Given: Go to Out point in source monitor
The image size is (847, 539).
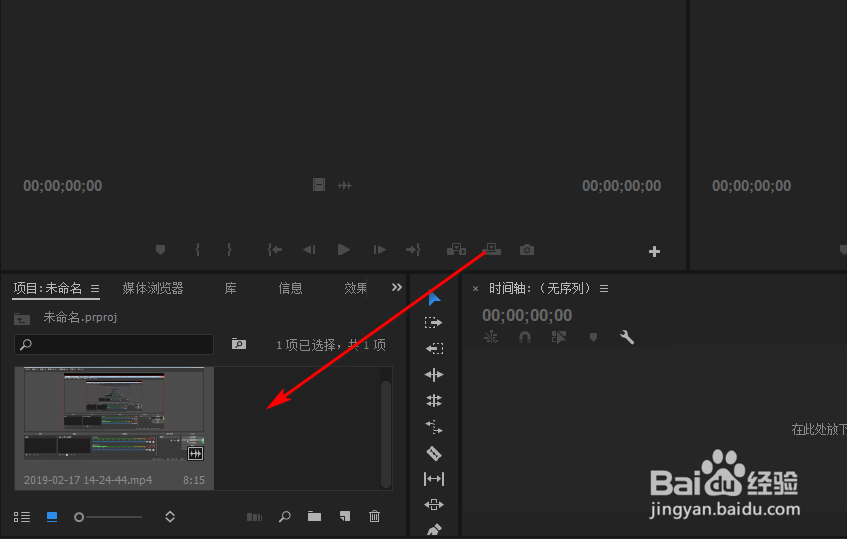Looking at the screenshot, I should (x=413, y=250).
